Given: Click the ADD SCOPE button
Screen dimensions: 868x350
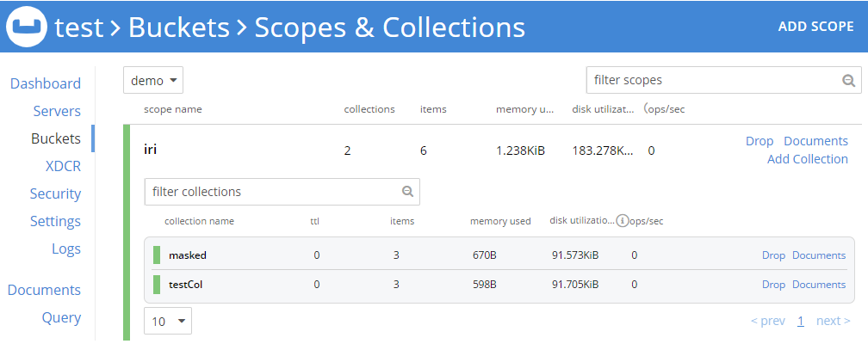Looking at the screenshot, I should coord(815,27).
